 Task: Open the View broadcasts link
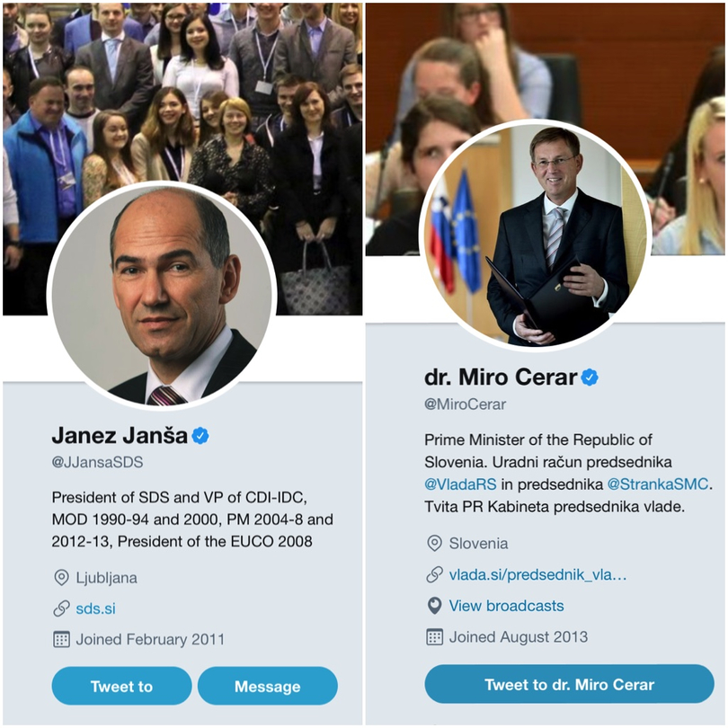[x=506, y=606]
